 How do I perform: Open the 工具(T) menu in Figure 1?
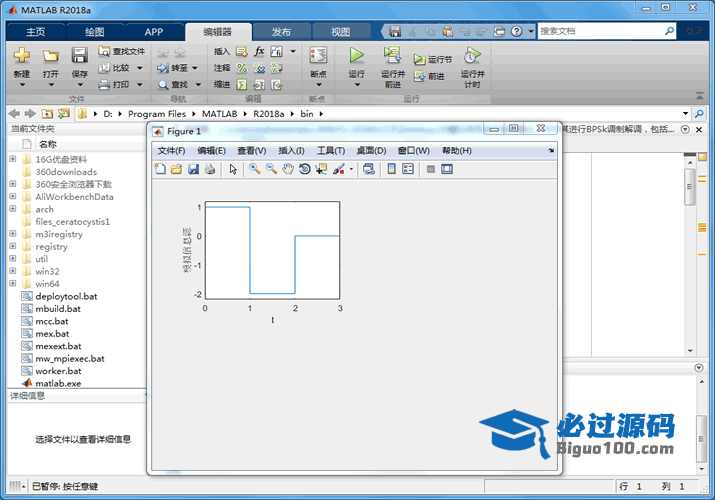pyautogui.click(x=331, y=150)
